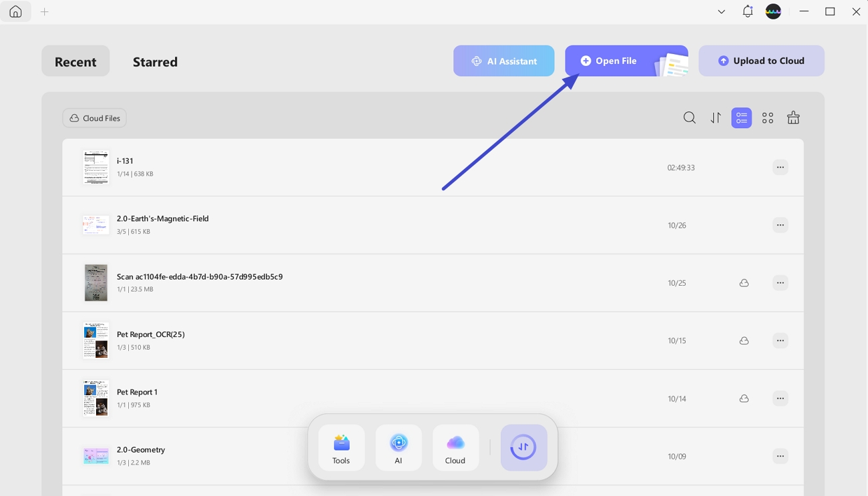Open more options for Pet Report 1
This screenshot has height=496, width=868.
point(780,399)
